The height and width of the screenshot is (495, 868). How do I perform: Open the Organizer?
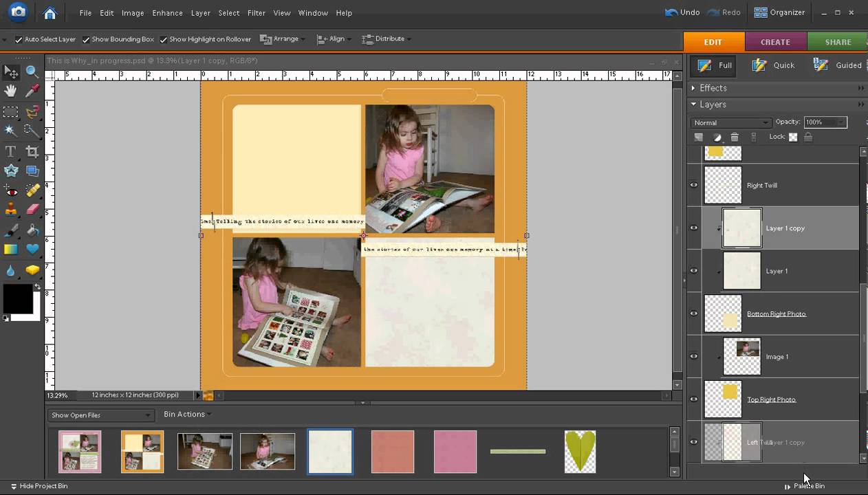point(779,12)
